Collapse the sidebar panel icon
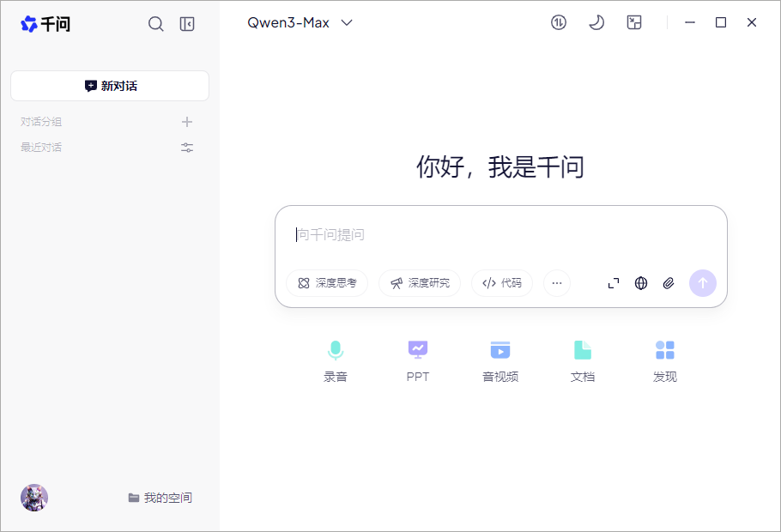This screenshot has height=532, width=781. point(187,23)
